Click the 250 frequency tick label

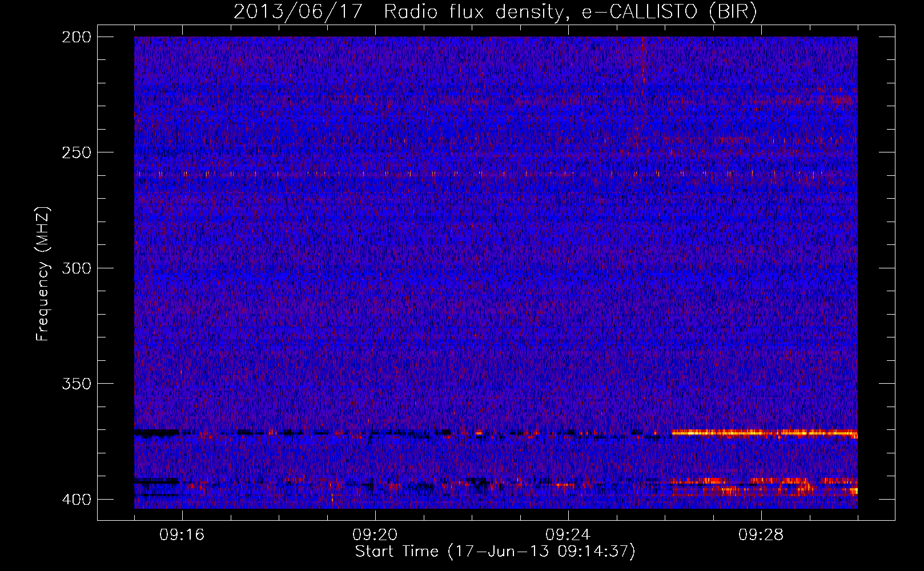(x=76, y=152)
